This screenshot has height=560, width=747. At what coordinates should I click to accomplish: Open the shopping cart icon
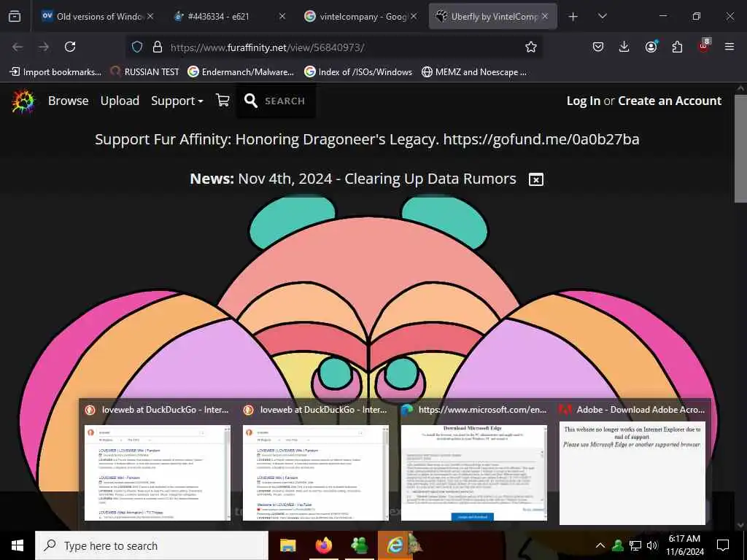(222, 101)
